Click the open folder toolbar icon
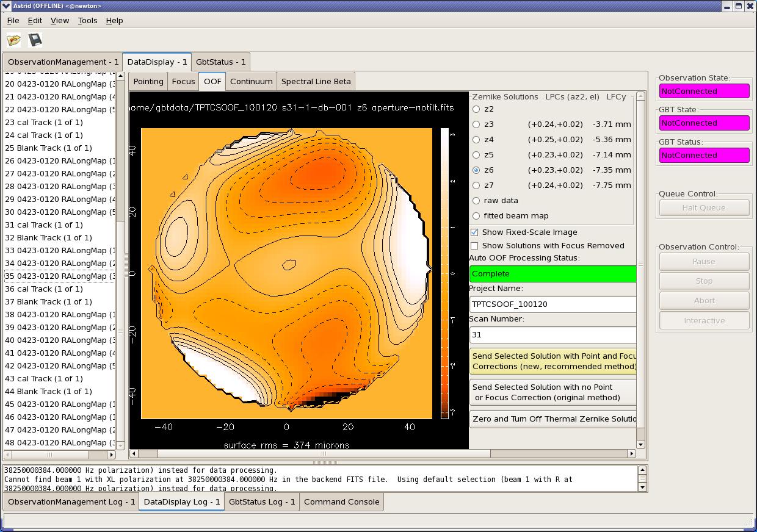 point(14,40)
